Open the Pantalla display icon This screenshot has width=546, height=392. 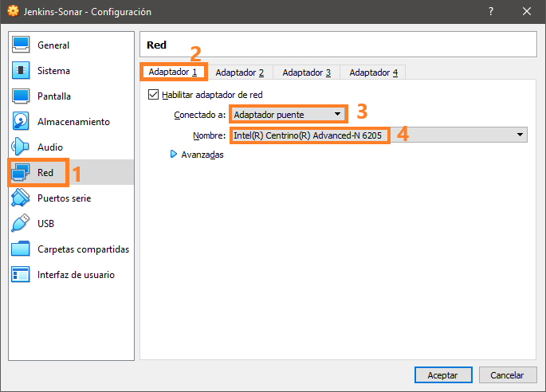[x=22, y=96]
